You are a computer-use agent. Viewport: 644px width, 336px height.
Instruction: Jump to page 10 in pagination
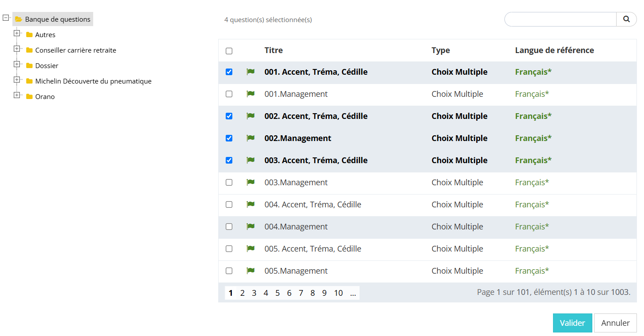tap(338, 293)
